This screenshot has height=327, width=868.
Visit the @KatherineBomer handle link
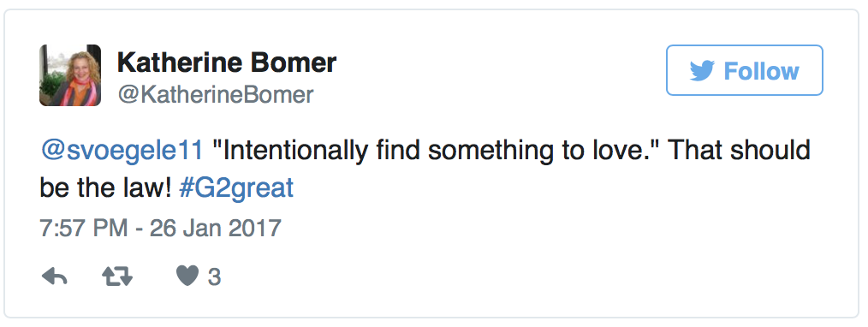(x=216, y=95)
